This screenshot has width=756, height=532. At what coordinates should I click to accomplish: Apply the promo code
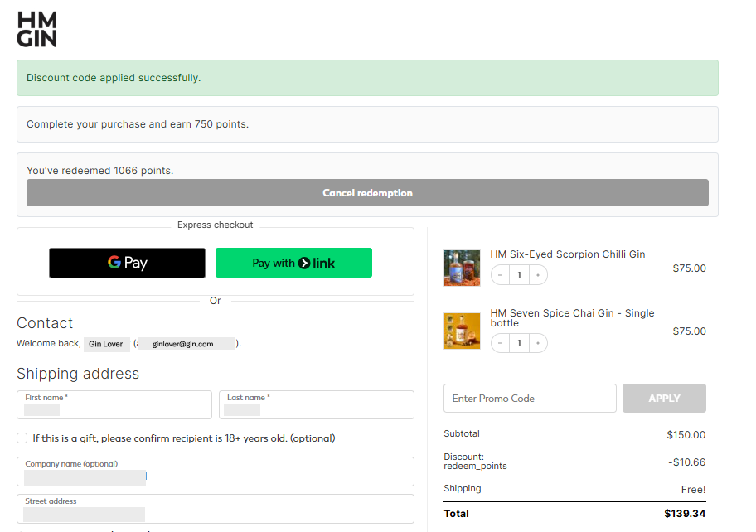[664, 398]
